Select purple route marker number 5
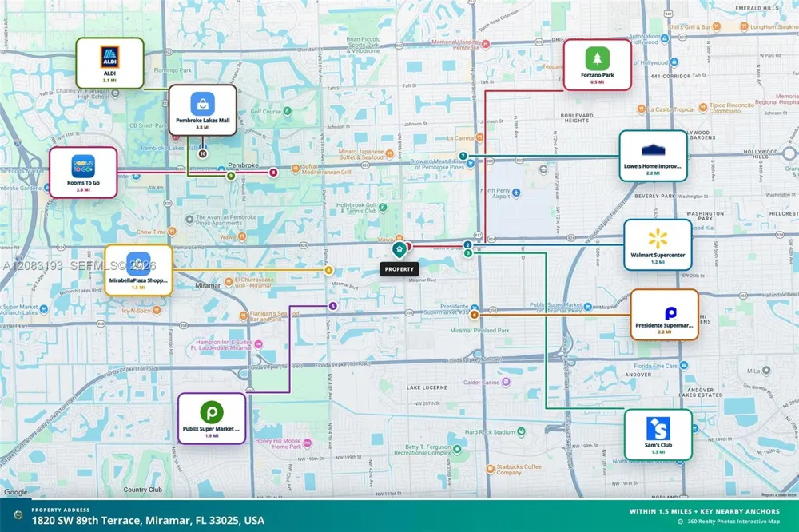This screenshot has height=532, width=799. pyautogui.click(x=332, y=306)
